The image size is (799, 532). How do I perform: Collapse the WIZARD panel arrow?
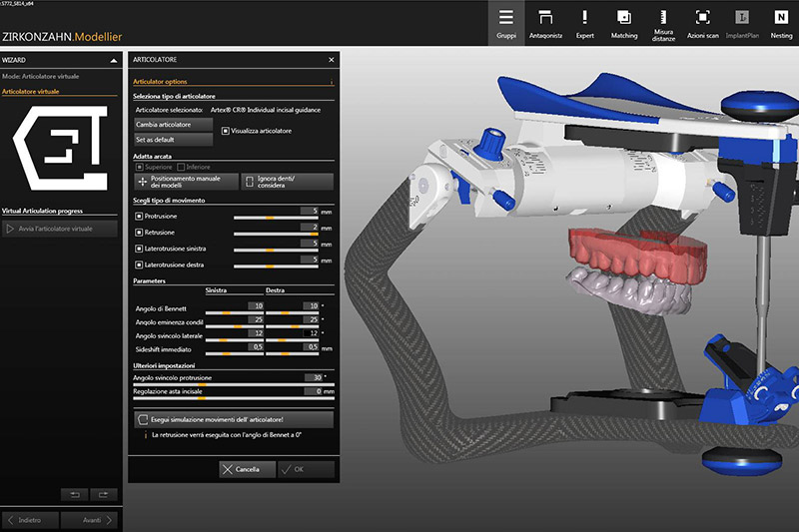pos(113,60)
